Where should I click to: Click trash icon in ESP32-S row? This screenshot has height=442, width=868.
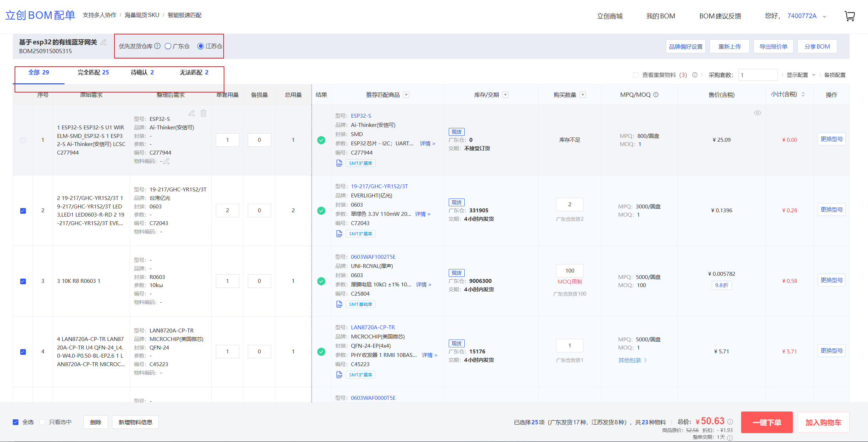(x=203, y=113)
